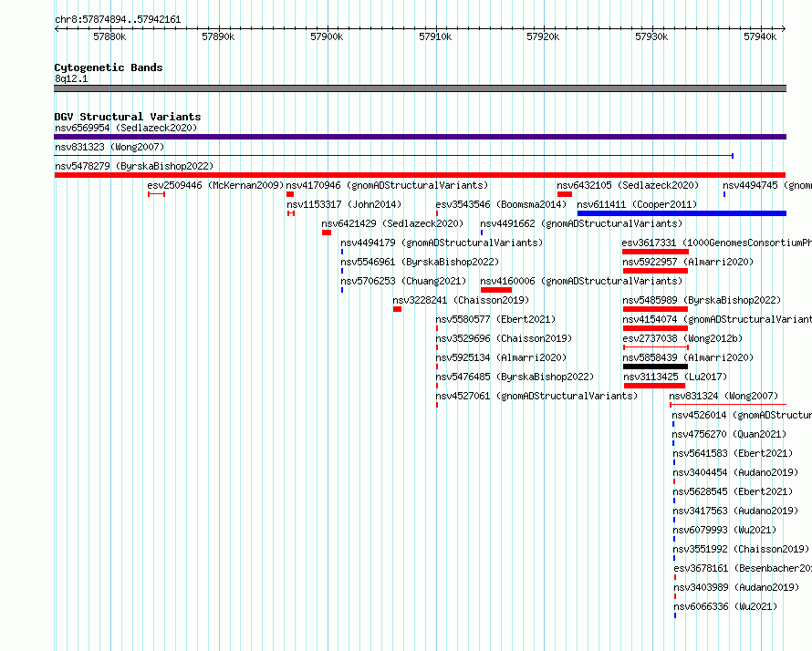Click nsv5546961 (ByrskaBishop2022) label

point(420,262)
